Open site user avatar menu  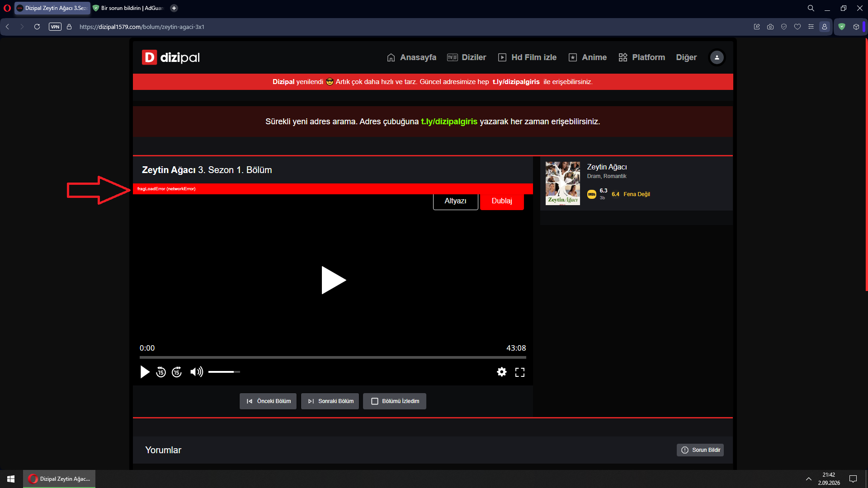(717, 57)
